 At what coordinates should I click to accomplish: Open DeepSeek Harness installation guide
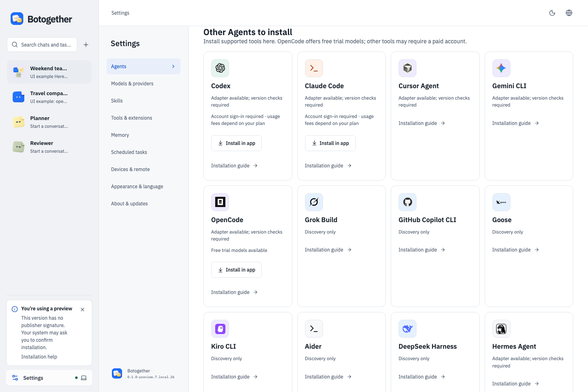(422, 377)
